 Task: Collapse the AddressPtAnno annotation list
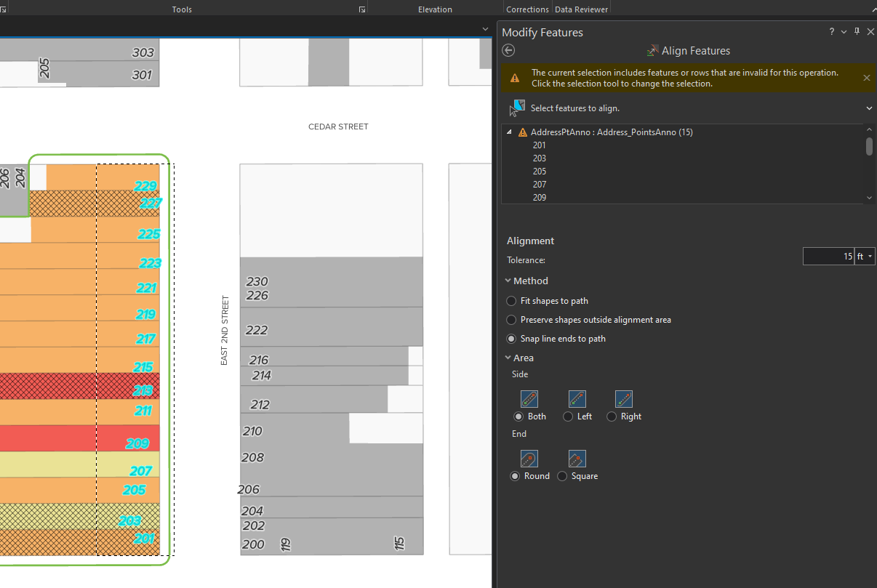509,132
